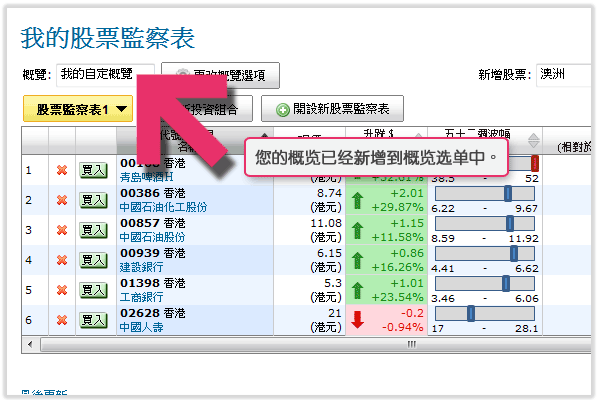Image resolution: width=600 pixels, height=400 pixels.
Task: Open 新增股票 market dropdown 澳洲
Action: [x=563, y=75]
